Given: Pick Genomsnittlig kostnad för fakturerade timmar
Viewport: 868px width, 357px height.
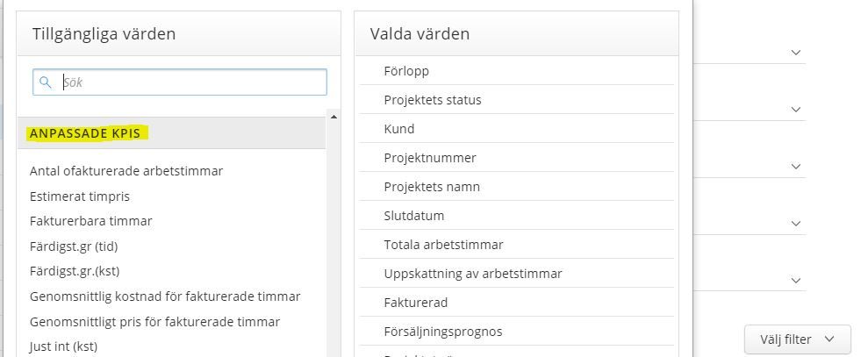Looking at the screenshot, I should [165, 296].
